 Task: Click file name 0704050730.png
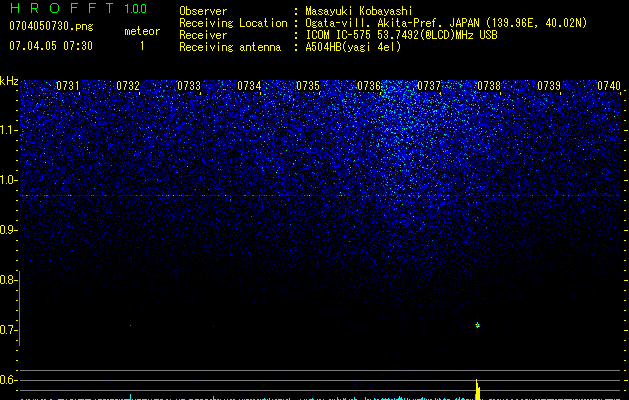point(51,27)
